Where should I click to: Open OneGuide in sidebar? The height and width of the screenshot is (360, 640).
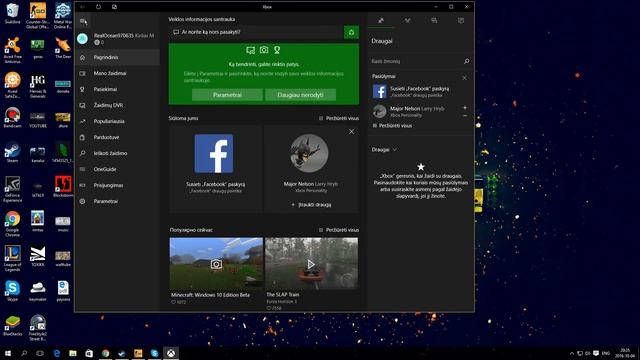point(117,169)
